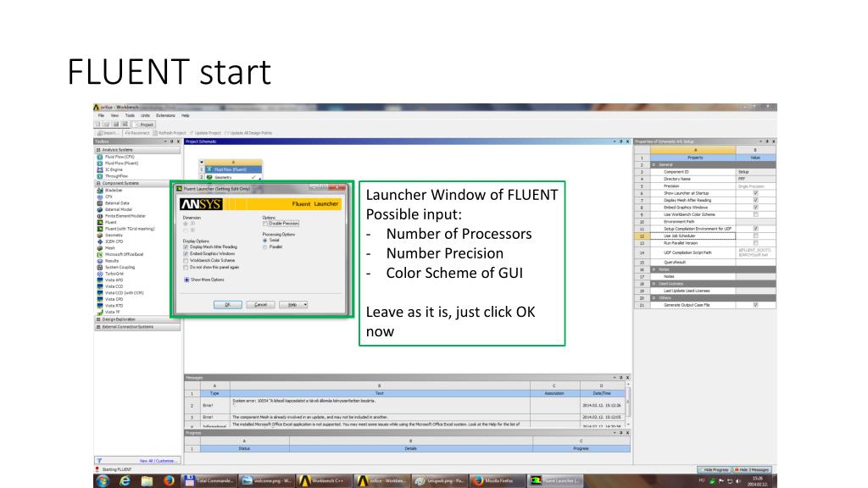
Task: Expand Show More Options in launcher
Action: 186,280
